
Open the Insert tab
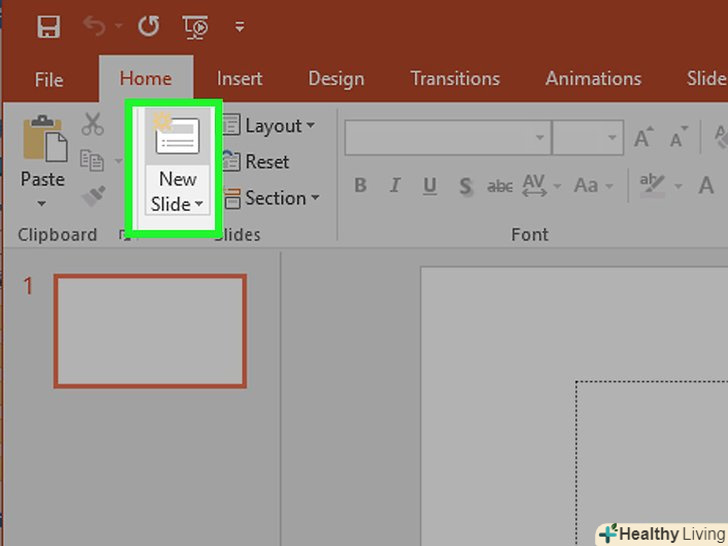click(240, 79)
